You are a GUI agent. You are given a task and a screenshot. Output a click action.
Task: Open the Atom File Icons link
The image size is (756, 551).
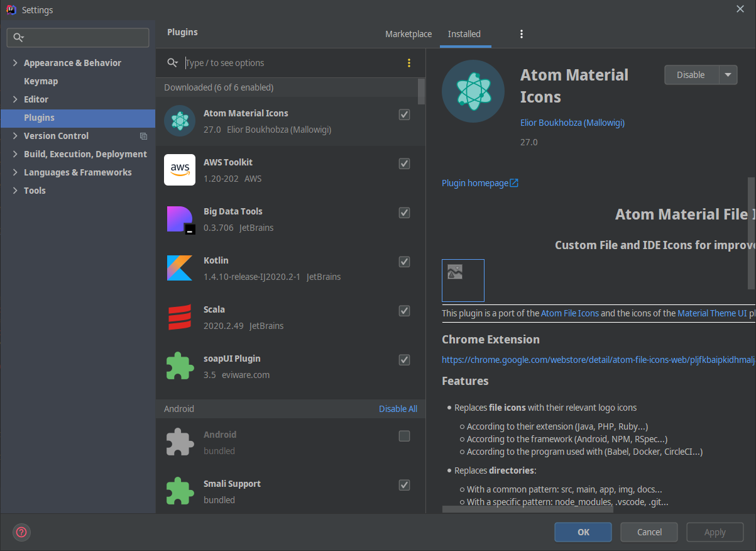(x=570, y=313)
